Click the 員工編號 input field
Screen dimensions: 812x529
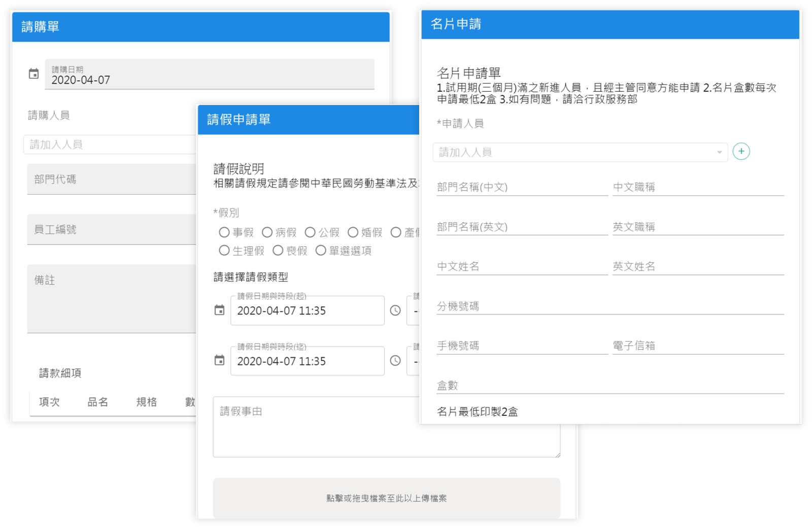(112, 229)
